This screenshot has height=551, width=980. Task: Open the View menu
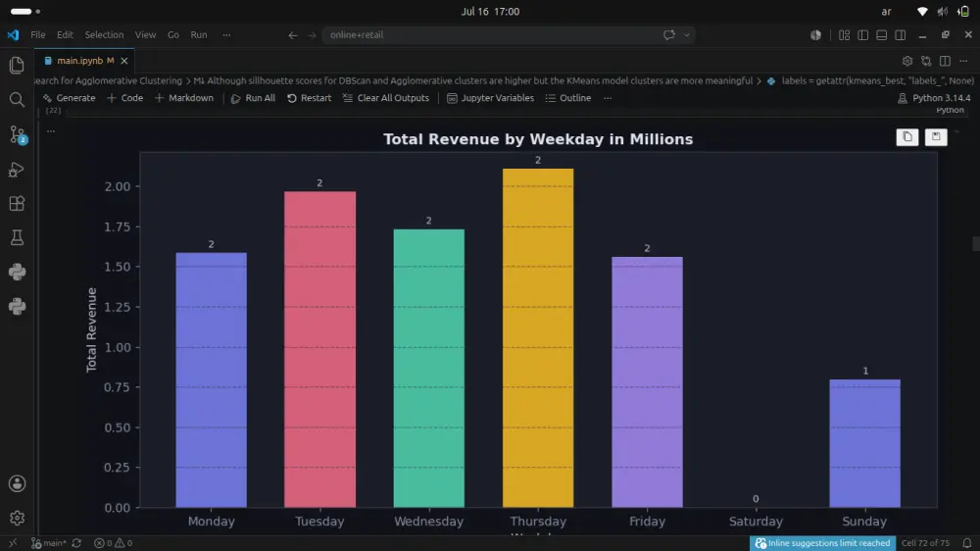pos(146,35)
